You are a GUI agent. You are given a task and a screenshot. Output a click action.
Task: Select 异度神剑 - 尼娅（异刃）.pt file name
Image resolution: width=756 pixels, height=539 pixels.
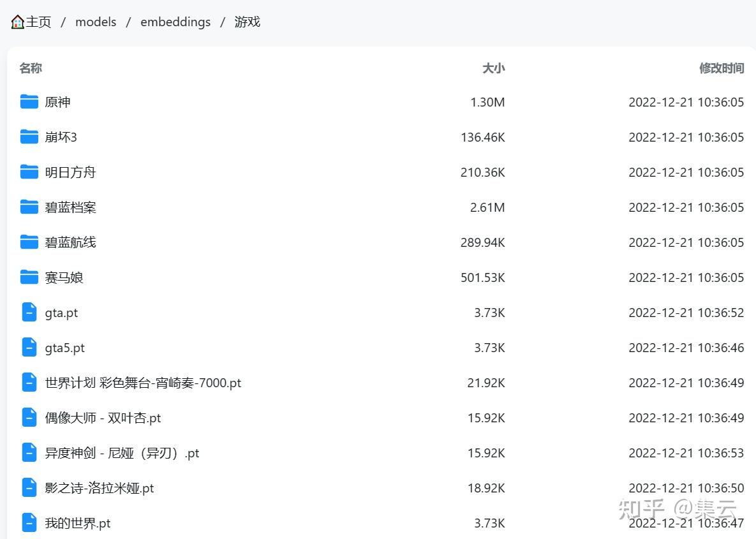pyautogui.click(x=122, y=453)
